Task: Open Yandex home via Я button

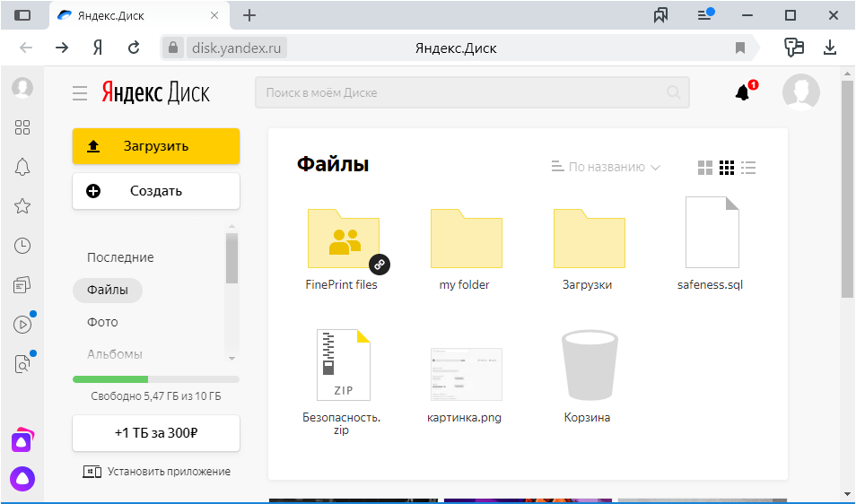Action: click(x=98, y=48)
